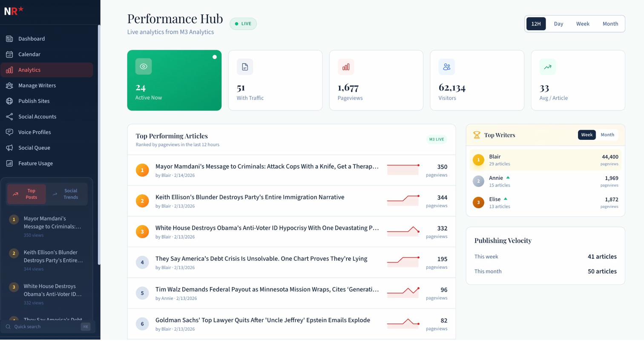The width and height of the screenshot is (644, 346).
Task: Switch the sidebar panel to Social Trends
Action: coord(70,193)
